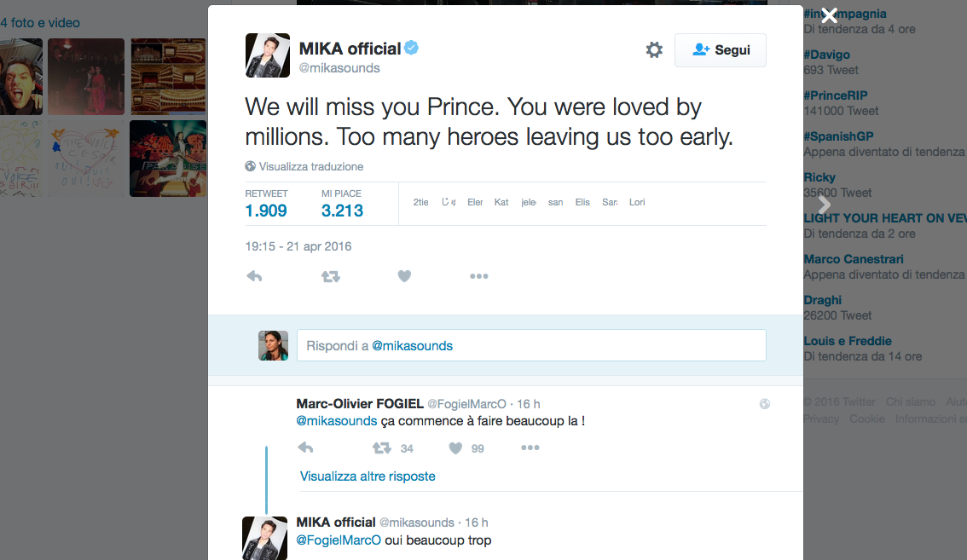967x560 pixels.
Task: View the 3.213 Mi piace list
Action: pyautogui.click(x=342, y=211)
